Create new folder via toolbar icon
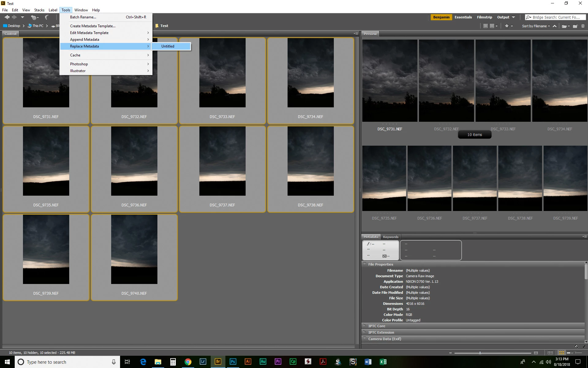Viewport: 588px width, 368px height. [x=575, y=26]
